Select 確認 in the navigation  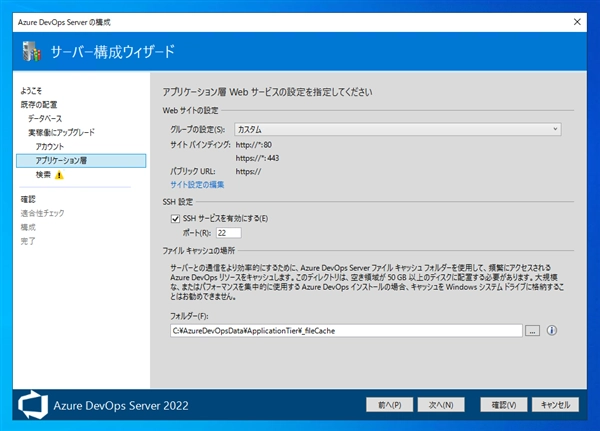click(28, 199)
